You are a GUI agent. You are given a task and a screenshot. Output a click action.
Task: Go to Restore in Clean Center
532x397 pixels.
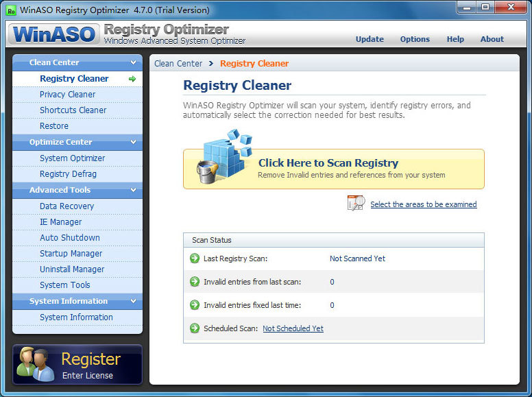pos(77,126)
